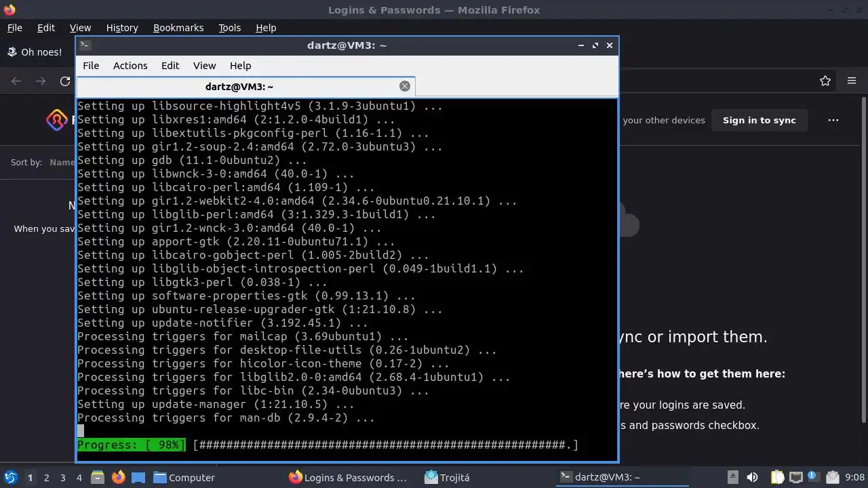Open the Firefox History menu
The image size is (868, 488).
coord(122,28)
